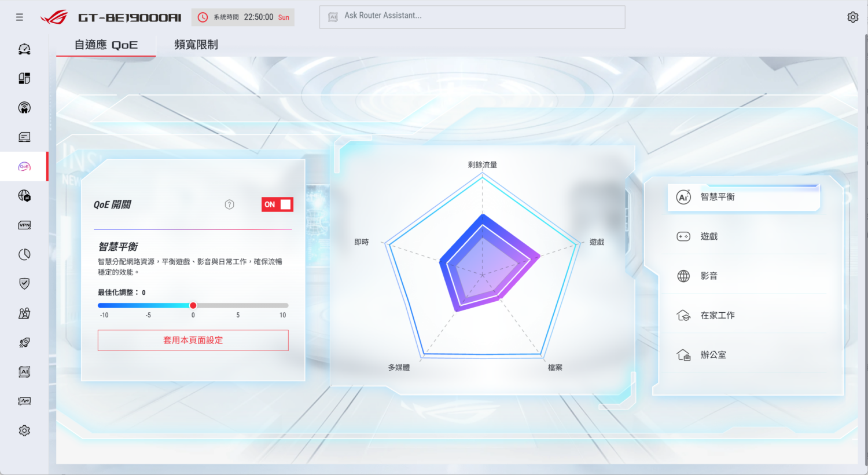
Task: Click the 智慧平衡 heading in QoE panel
Action: [118, 247]
